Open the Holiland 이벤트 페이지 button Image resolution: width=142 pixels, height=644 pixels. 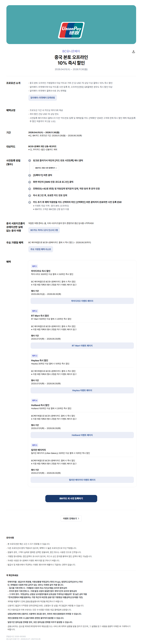pos(82,435)
